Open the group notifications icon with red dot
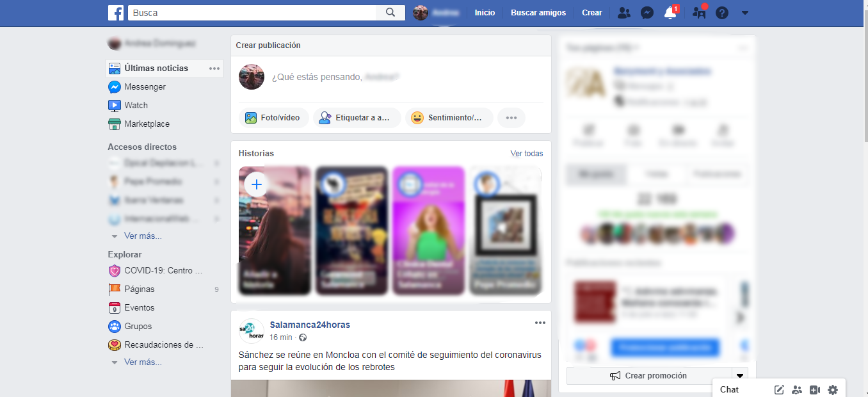This screenshot has width=868, height=397. pos(700,13)
